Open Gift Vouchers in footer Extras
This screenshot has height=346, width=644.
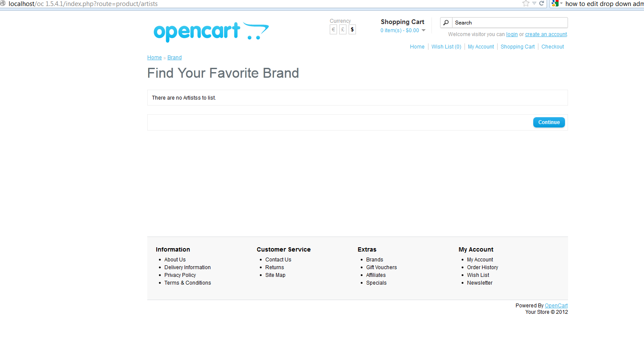382,267
